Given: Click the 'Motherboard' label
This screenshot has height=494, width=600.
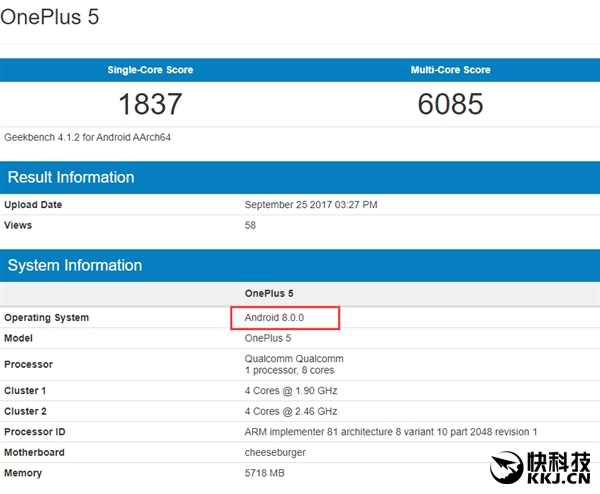Looking at the screenshot, I should [34, 452].
